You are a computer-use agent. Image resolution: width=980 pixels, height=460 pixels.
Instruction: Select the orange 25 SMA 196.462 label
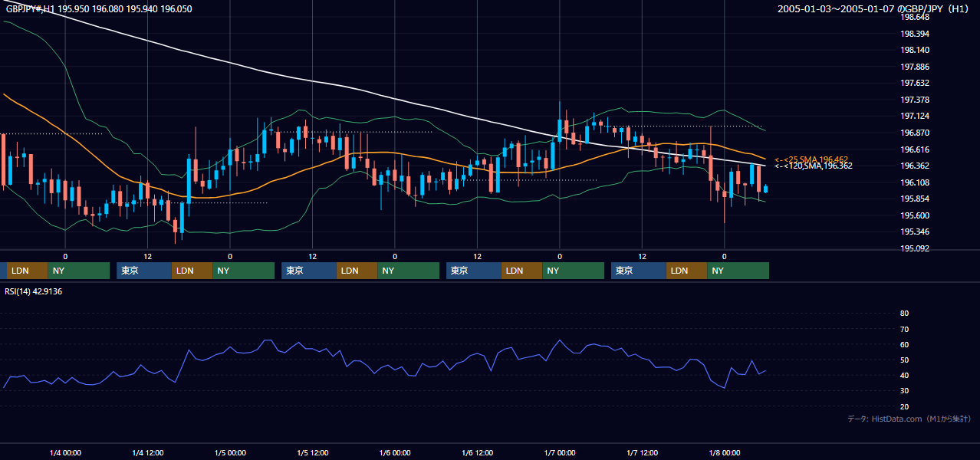(x=811, y=159)
